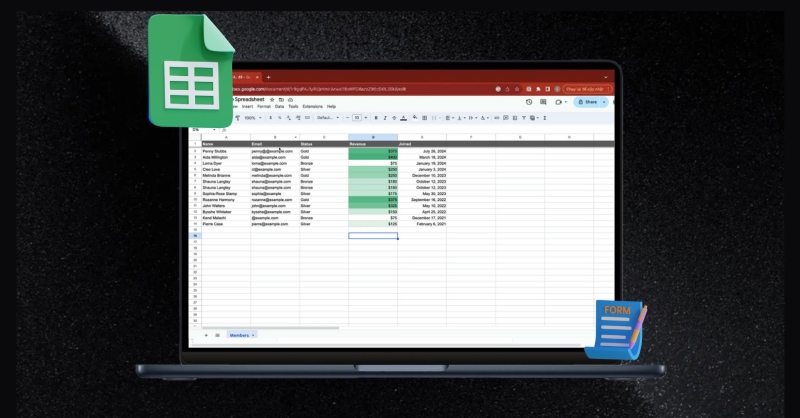Click the paint format icon in the toolbar
The image size is (800, 418).
pos(238,118)
